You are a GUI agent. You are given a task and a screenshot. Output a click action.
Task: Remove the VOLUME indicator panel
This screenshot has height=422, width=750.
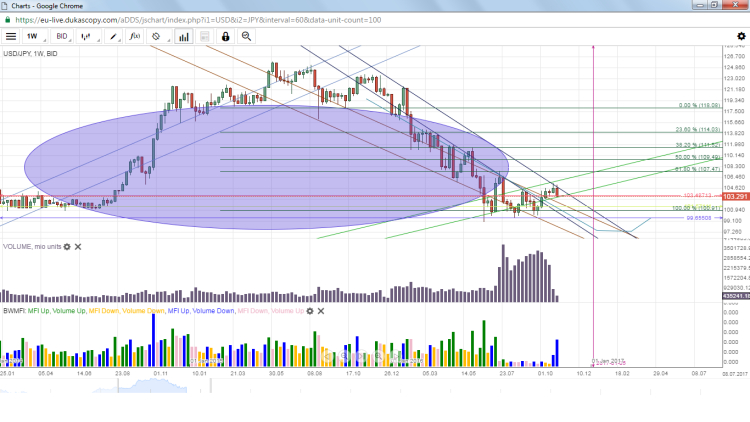click(x=78, y=246)
